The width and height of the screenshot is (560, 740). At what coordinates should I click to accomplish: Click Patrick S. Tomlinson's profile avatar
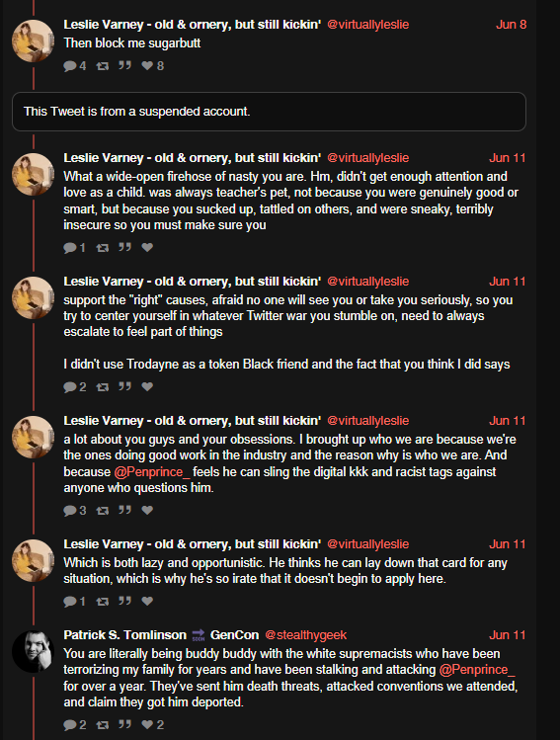coord(33,651)
